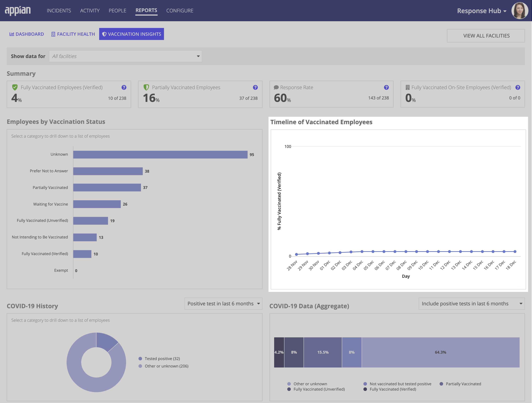
Task: Open the user profile avatar
Action: click(519, 11)
